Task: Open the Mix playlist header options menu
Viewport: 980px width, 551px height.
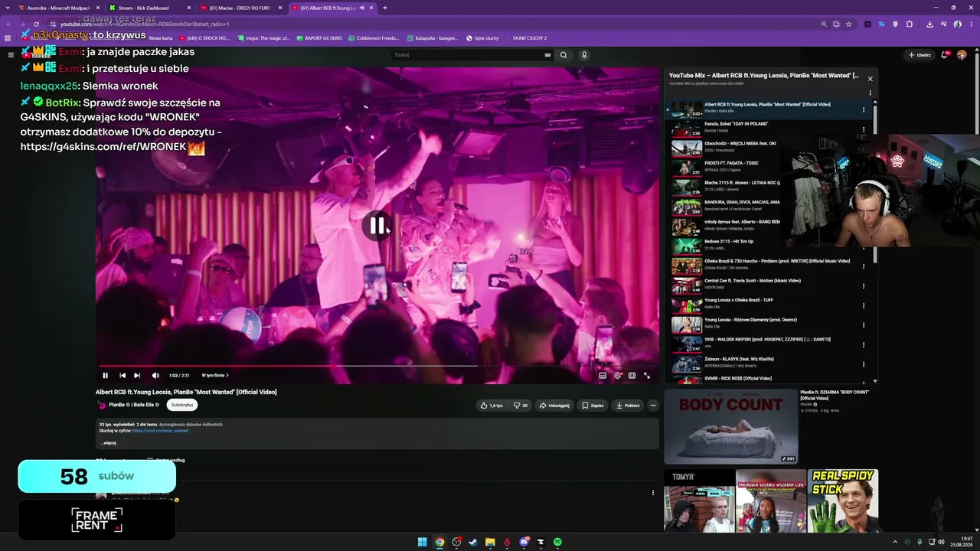Action: pos(870,93)
